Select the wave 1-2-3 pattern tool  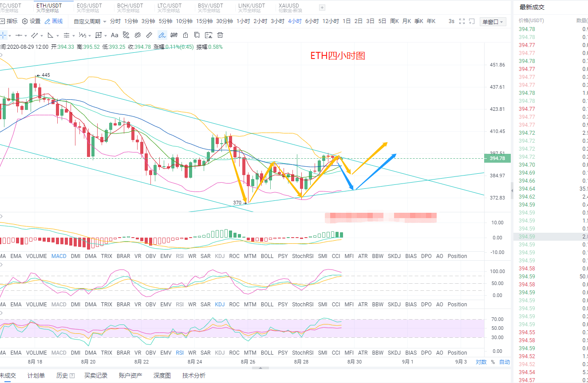coord(82,35)
